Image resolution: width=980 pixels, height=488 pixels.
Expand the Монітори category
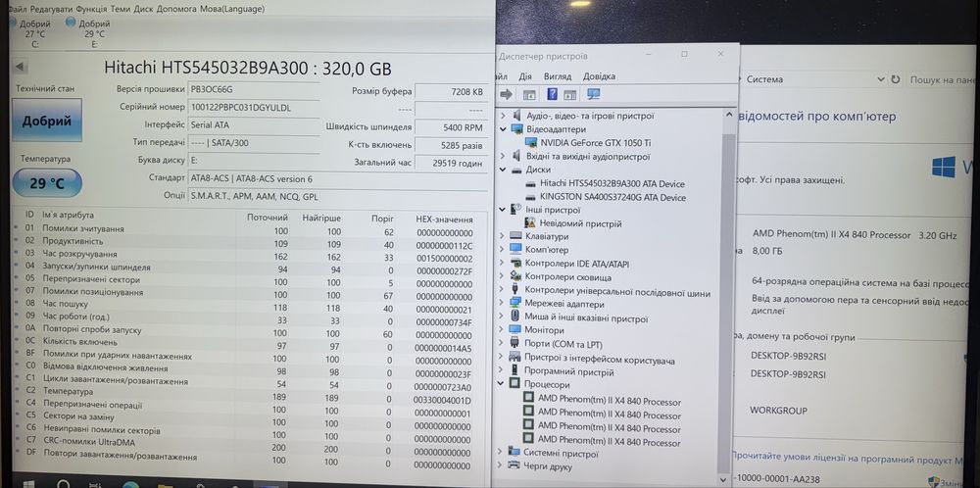click(x=501, y=329)
